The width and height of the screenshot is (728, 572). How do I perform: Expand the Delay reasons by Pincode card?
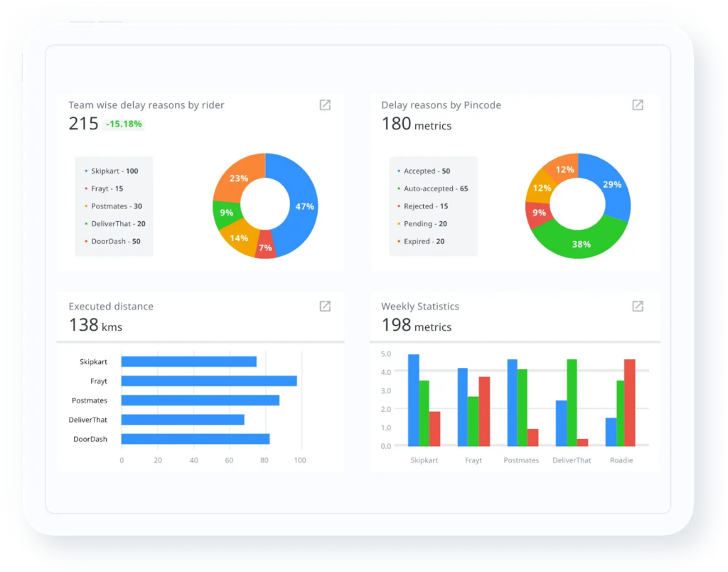[x=638, y=105]
